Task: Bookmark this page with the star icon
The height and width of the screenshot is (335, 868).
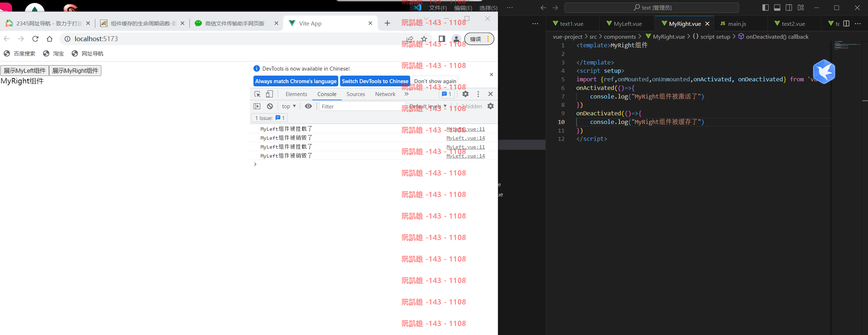Action: point(424,39)
